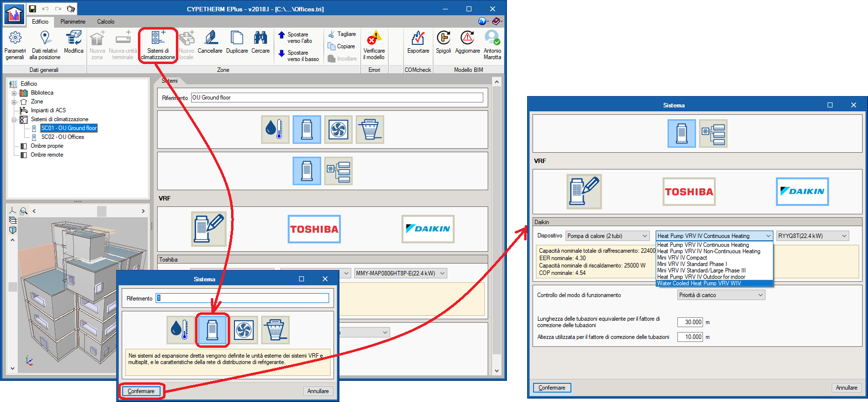Select cooling tower icon in main panel

coord(370,130)
